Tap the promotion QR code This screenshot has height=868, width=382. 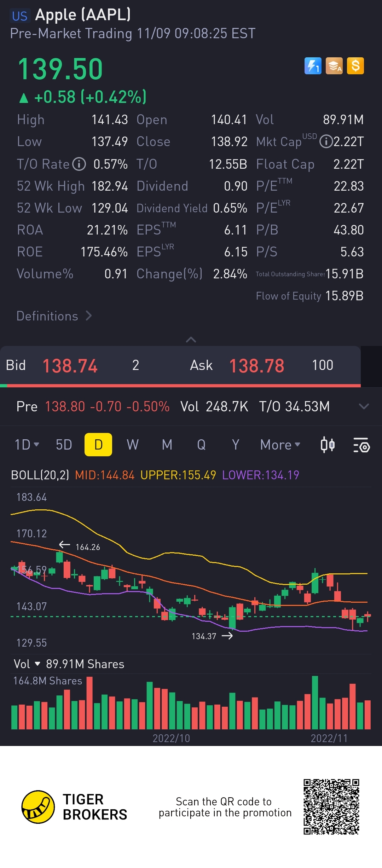[331, 807]
